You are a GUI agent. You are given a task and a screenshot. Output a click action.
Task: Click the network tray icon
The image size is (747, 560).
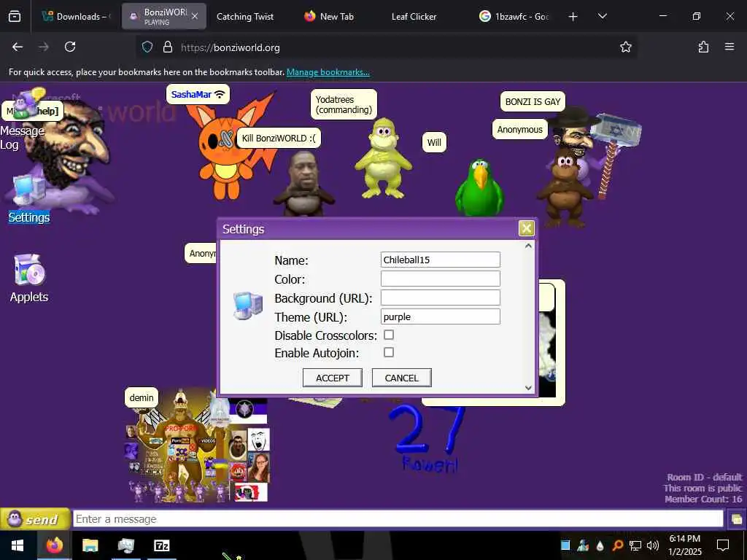tap(635, 545)
